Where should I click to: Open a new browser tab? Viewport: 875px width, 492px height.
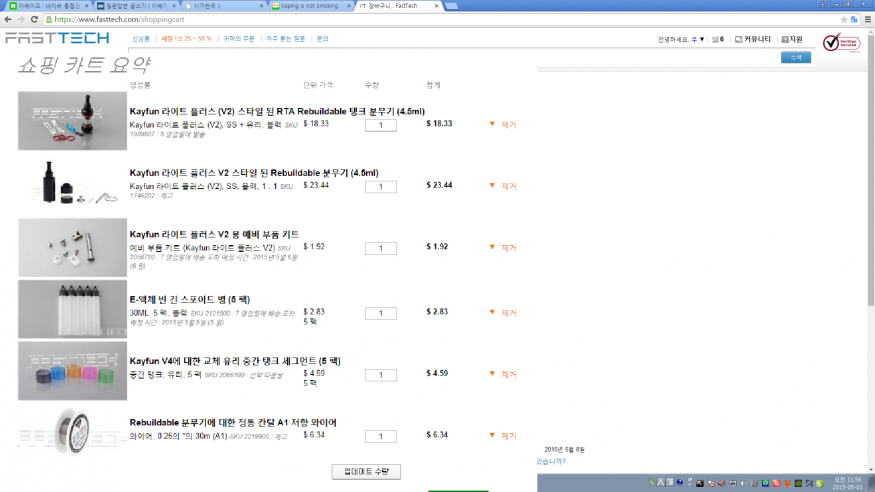pyautogui.click(x=451, y=6)
